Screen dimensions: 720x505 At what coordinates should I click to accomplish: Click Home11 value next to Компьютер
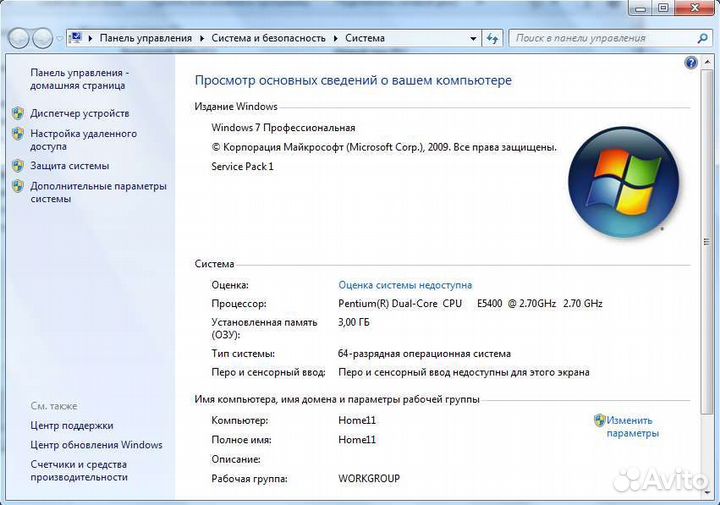point(357,420)
